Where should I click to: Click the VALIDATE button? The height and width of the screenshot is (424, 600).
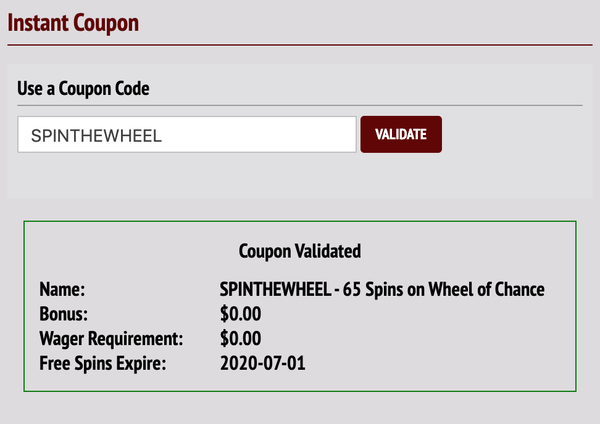click(400, 135)
